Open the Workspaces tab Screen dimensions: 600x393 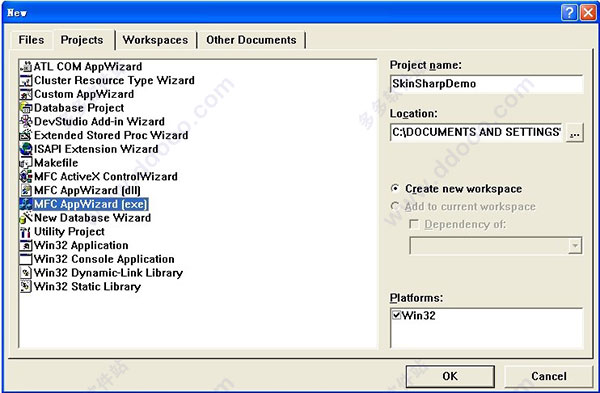[x=155, y=40]
